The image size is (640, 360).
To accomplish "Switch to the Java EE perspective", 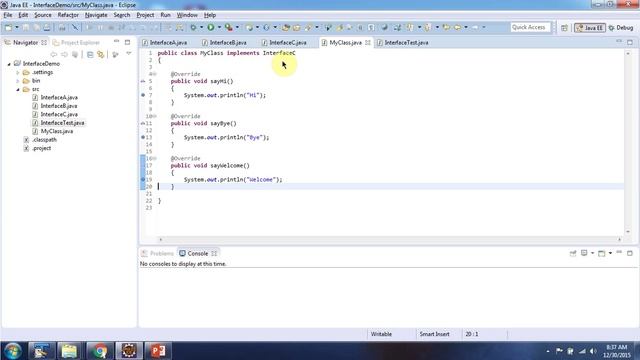I will [589, 28].
